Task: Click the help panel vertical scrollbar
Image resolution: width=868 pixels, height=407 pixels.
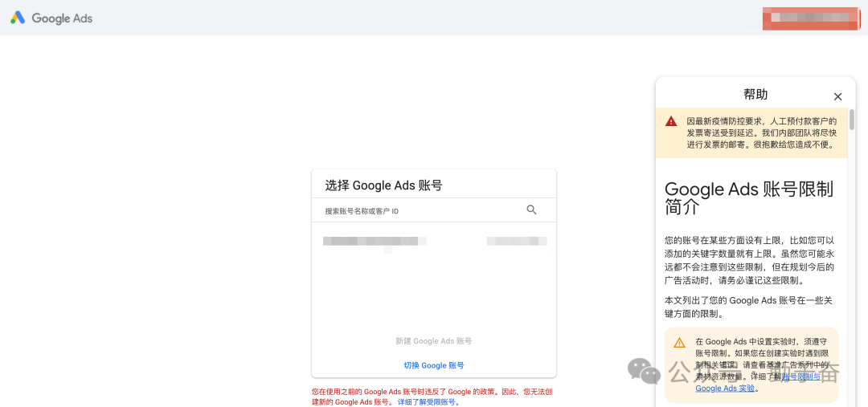Action: [852, 119]
